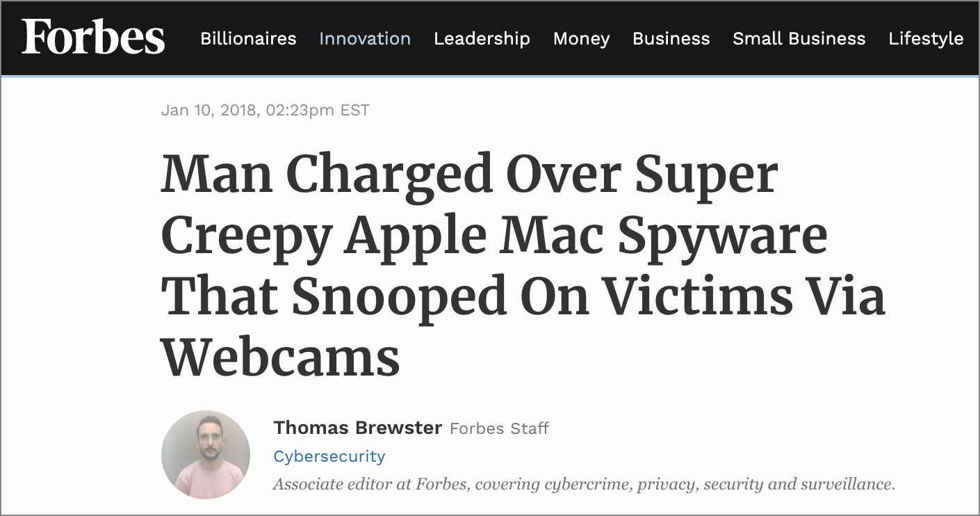
Task: Click Thomas Brewster's profile photo
Action: [x=206, y=455]
